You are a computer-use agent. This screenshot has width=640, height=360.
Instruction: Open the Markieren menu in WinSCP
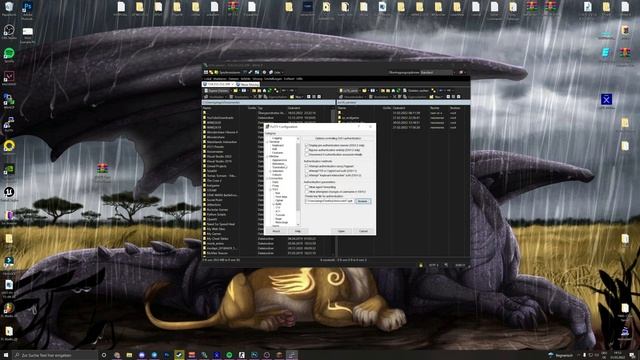pos(220,79)
